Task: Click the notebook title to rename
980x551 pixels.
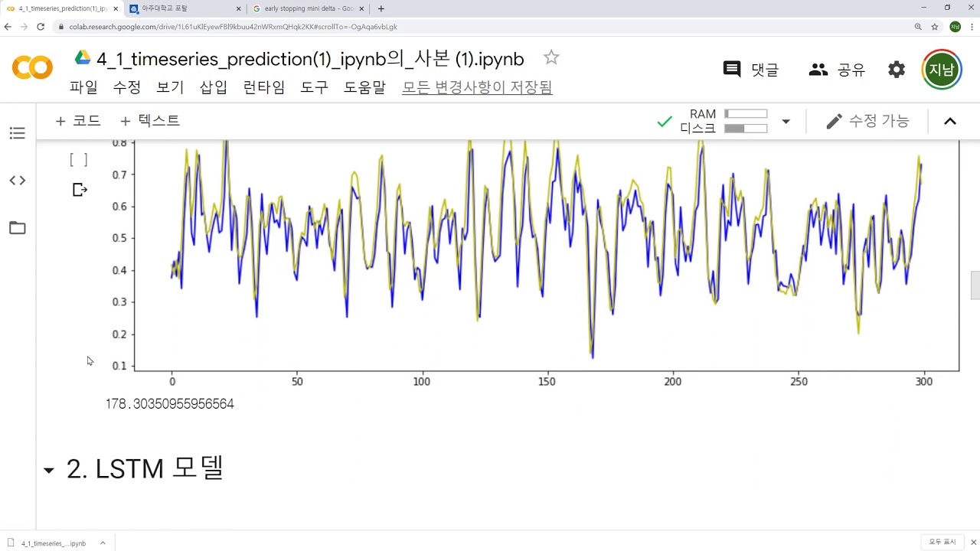Action: point(310,59)
